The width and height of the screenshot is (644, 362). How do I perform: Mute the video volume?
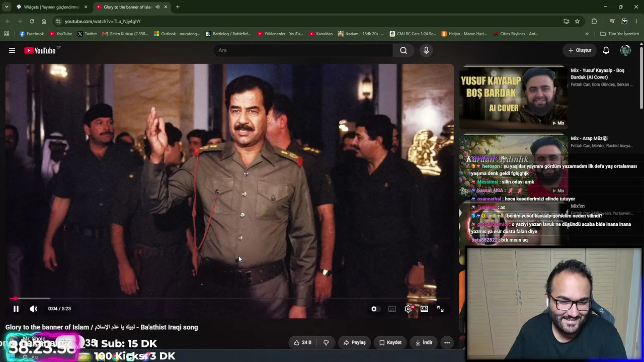(x=33, y=309)
